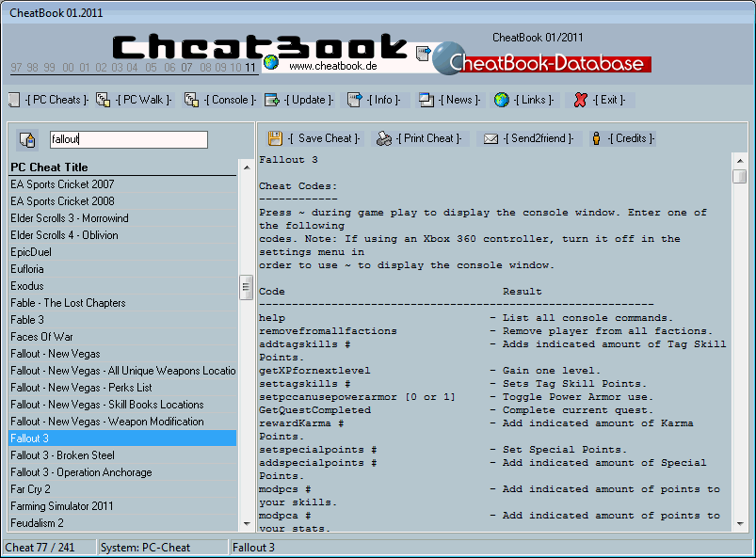Click the Info toolbar icon
This screenshot has height=558, width=756.
[x=354, y=100]
